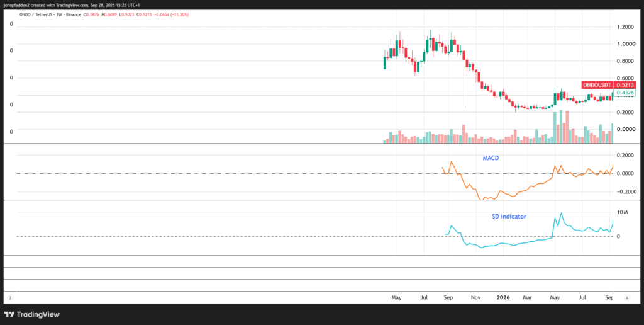Image resolution: width=644 pixels, height=325 pixels.
Task: Click the 1.0000 price axis label
Action: (x=626, y=44)
